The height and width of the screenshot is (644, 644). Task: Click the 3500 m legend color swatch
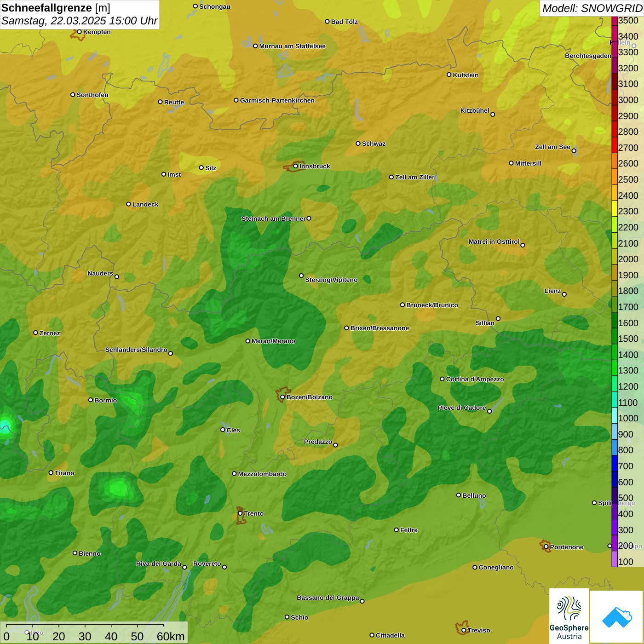click(615, 20)
